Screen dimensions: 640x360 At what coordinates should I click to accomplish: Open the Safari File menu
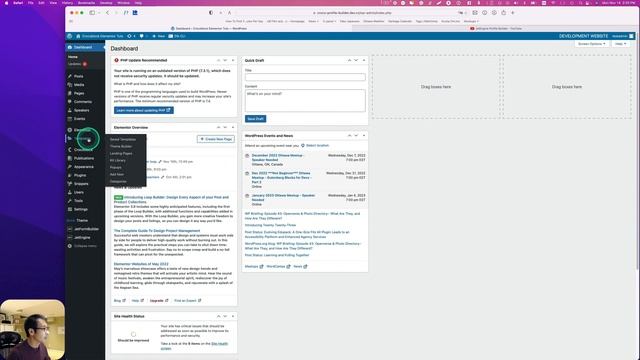[31, 3]
